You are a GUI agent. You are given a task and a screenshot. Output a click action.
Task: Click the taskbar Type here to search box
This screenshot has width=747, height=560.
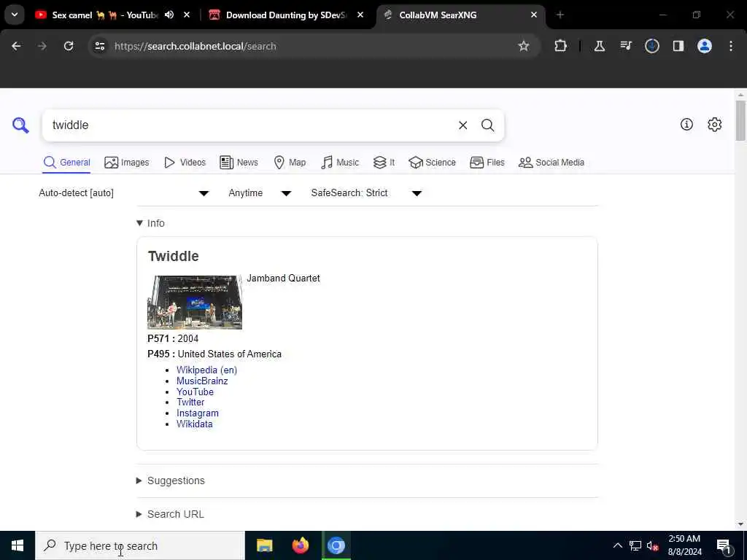point(140,545)
